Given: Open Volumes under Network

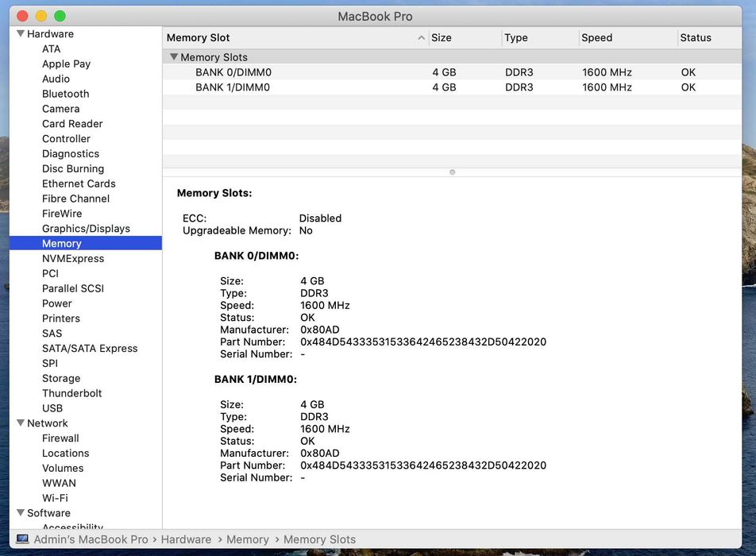Looking at the screenshot, I should point(63,468).
